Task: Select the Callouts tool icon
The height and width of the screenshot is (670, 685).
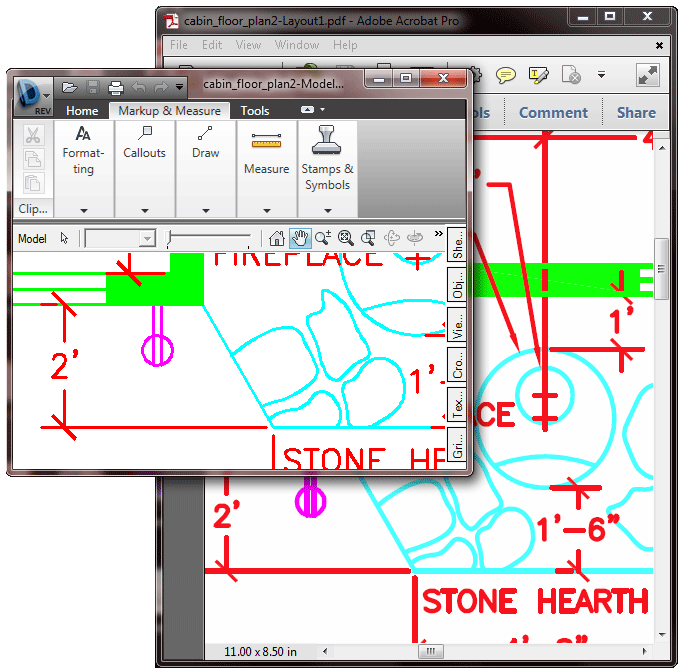Action: (x=145, y=133)
